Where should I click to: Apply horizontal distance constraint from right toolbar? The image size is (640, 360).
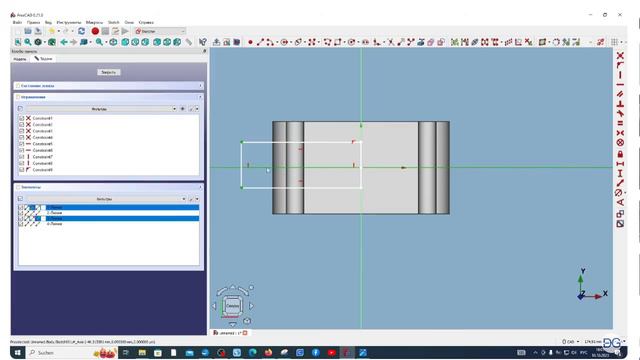tap(620, 164)
